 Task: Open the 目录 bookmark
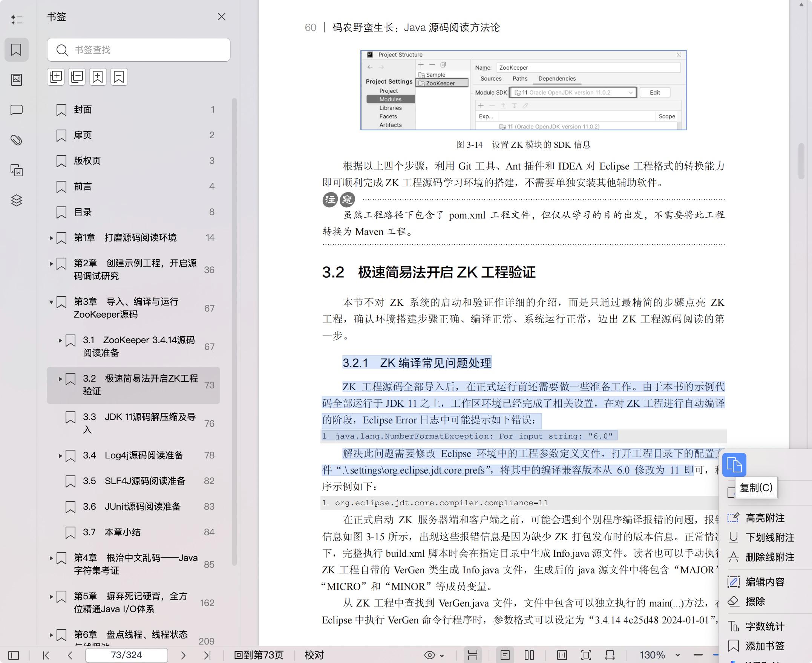coord(133,212)
